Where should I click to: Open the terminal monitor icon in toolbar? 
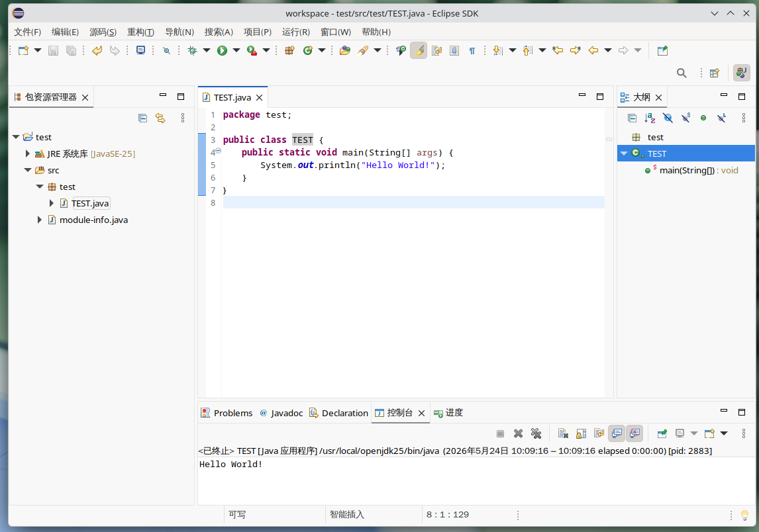pyautogui.click(x=141, y=50)
